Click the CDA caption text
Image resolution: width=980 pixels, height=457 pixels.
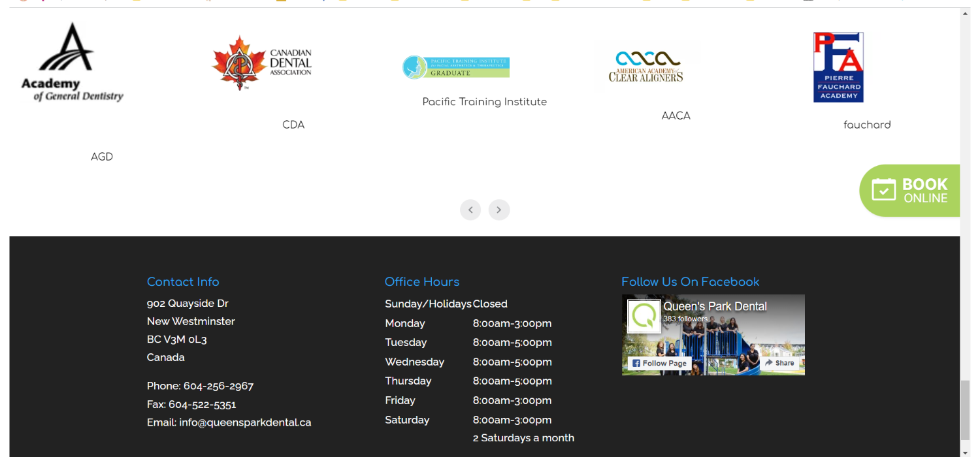pyautogui.click(x=293, y=125)
